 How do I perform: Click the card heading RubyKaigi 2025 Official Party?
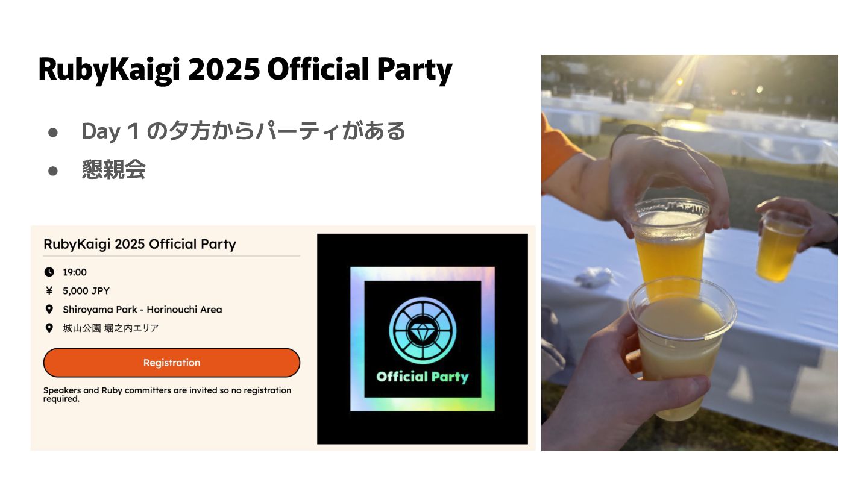tap(140, 244)
